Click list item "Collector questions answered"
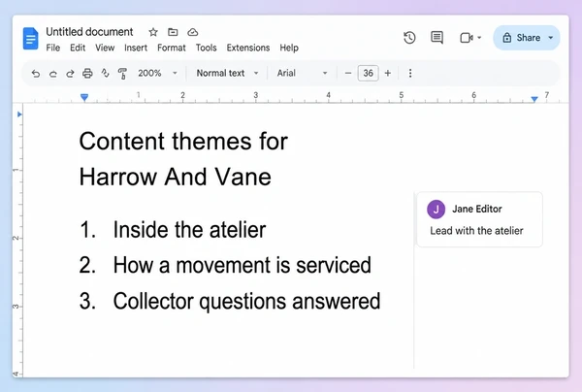The width and height of the screenshot is (582, 392). click(246, 301)
